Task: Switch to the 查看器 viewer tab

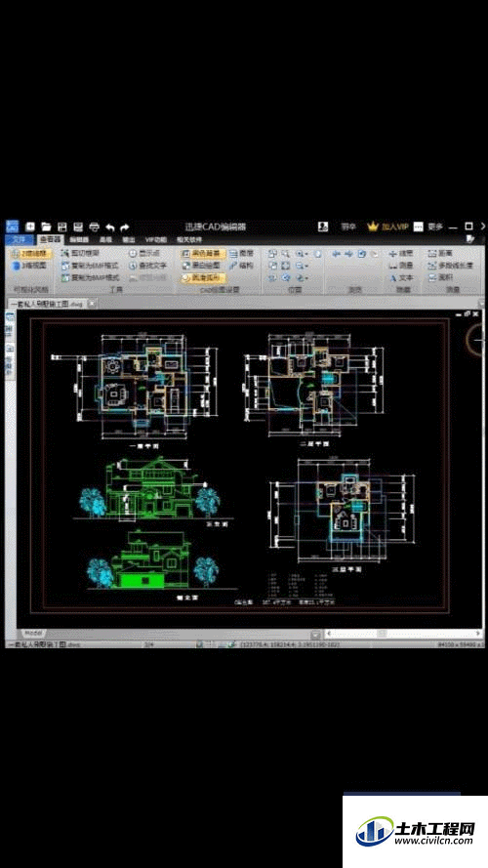Action: point(50,239)
